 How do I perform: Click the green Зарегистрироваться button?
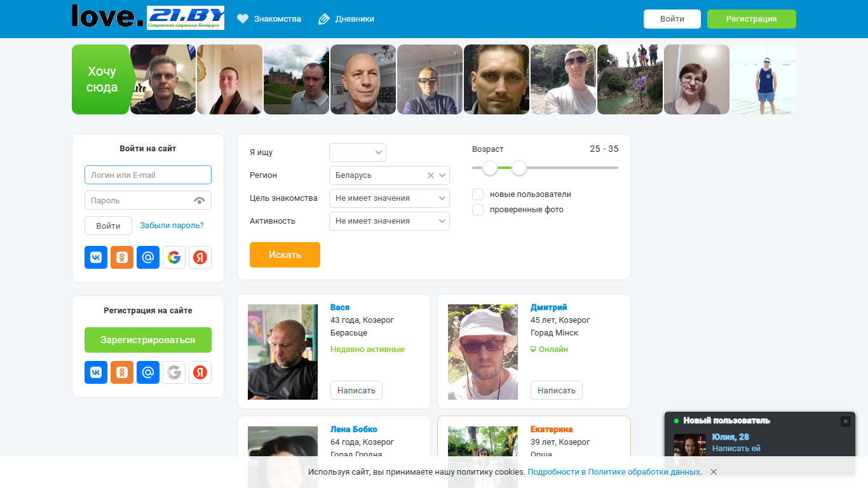tap(148, 340)
